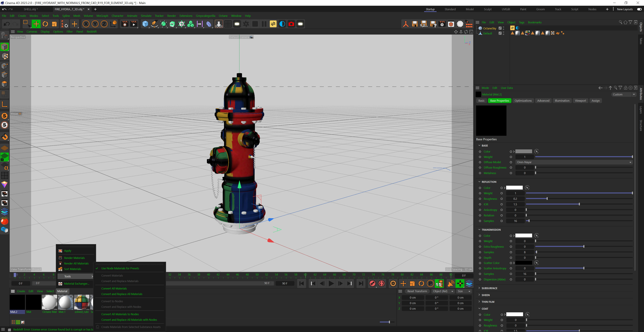Toggle the New Layouts switch
Image resolution: width=644 pixels, height=332 pixels.
[x=639, y=9]
